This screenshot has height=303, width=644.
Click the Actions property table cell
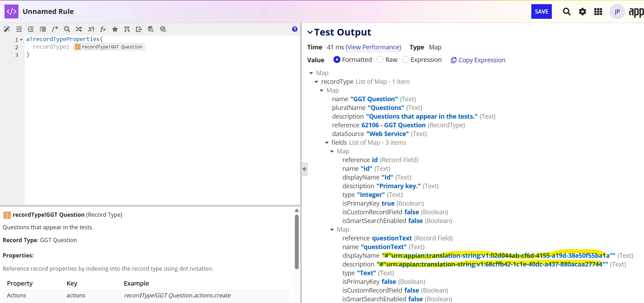[16, 295]
